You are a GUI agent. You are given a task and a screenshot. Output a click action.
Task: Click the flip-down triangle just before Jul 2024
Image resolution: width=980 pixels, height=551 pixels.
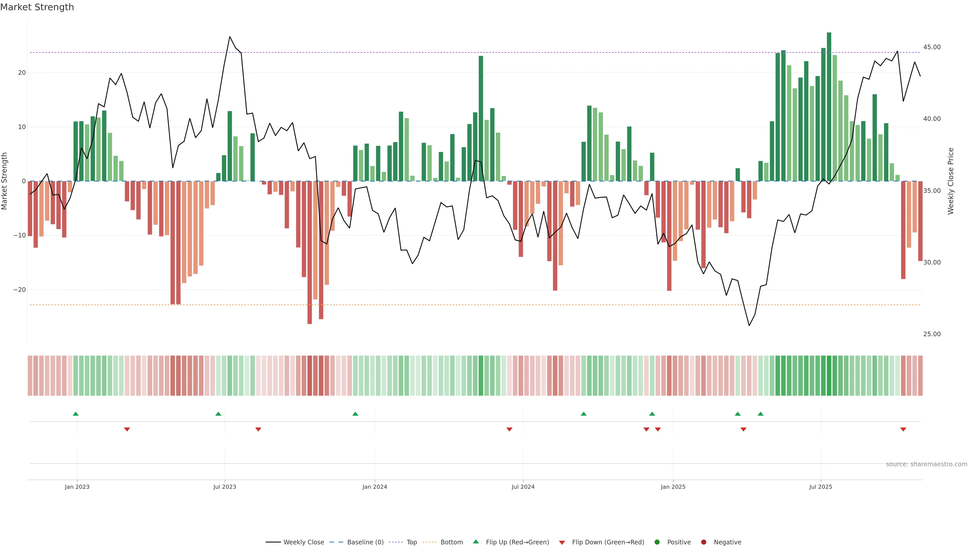click(x=509, y=429)
